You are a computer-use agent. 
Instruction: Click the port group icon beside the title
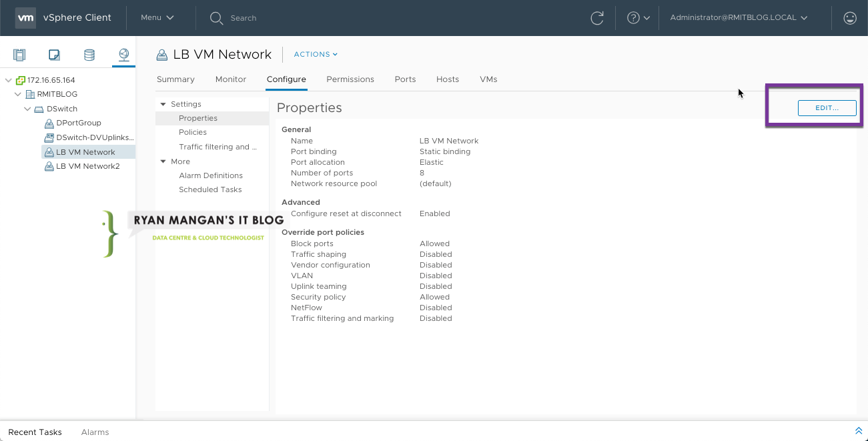(162, 55)
